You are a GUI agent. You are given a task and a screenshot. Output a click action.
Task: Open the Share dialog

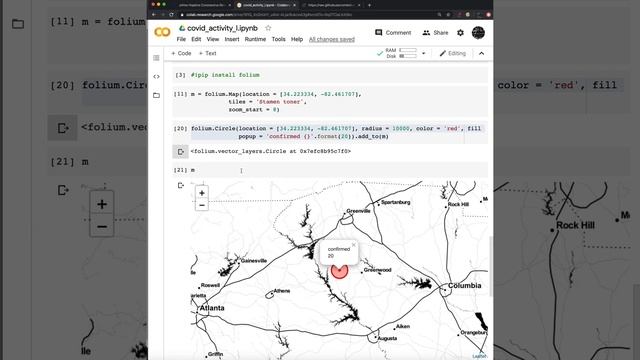(435, 33)
